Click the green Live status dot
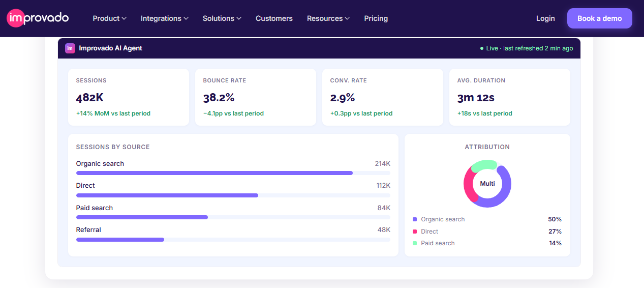 tap(482, 48)
